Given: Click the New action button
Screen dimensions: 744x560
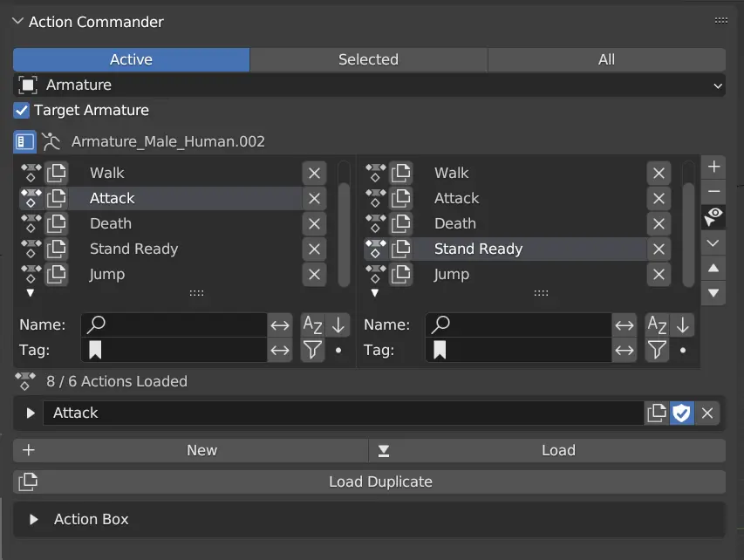Looking at the screenshot, I should pyautogui.click(x=190, y=450).
